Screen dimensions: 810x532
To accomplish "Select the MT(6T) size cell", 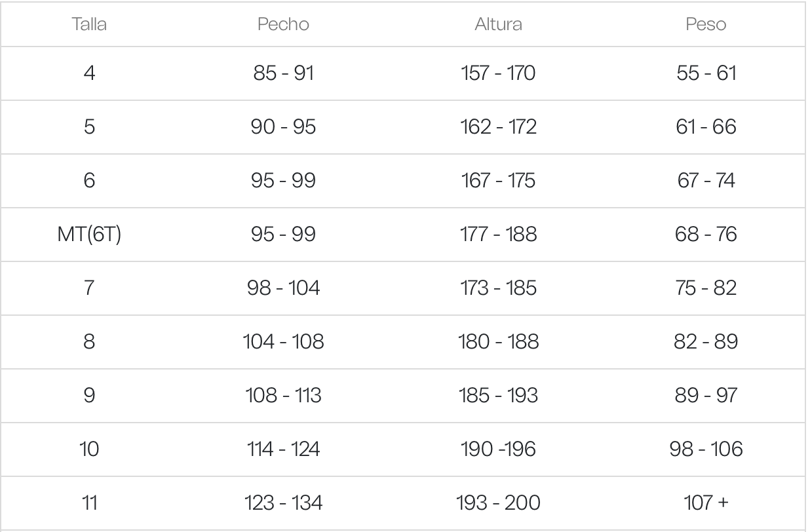I will point(90,234).
